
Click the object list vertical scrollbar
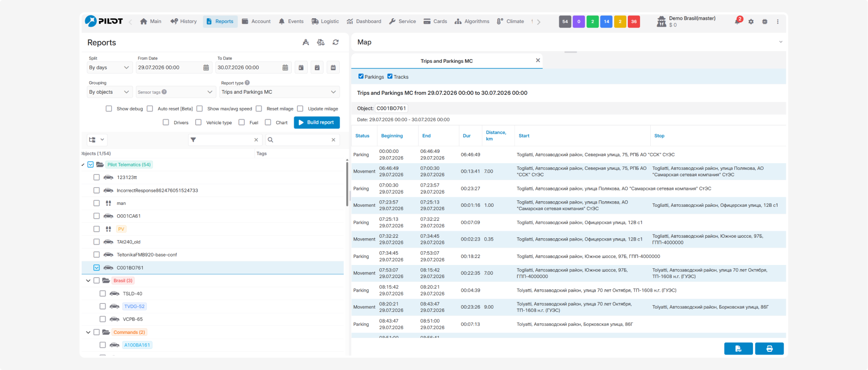tap(347, 183)
